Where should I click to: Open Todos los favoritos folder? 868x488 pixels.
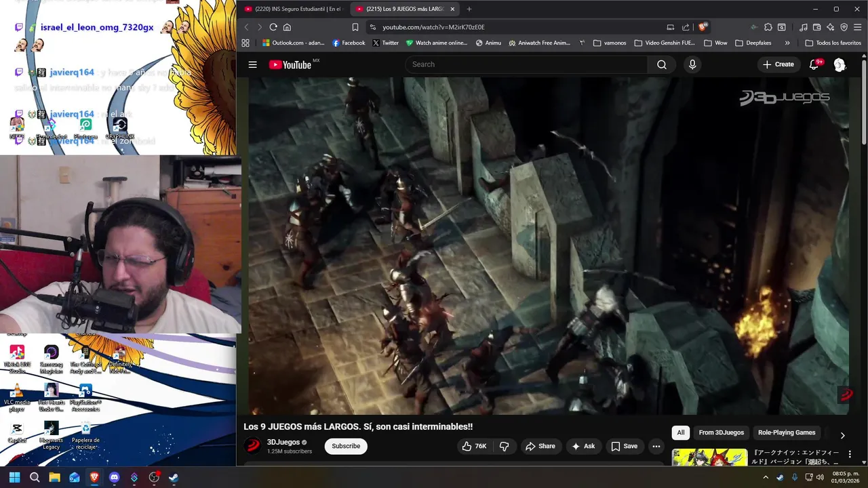coord(833,43)
